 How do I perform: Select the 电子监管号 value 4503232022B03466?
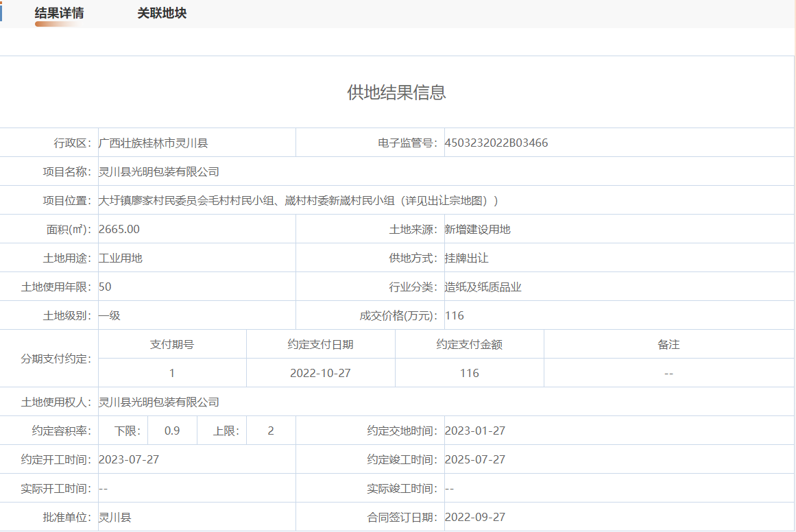496,143
